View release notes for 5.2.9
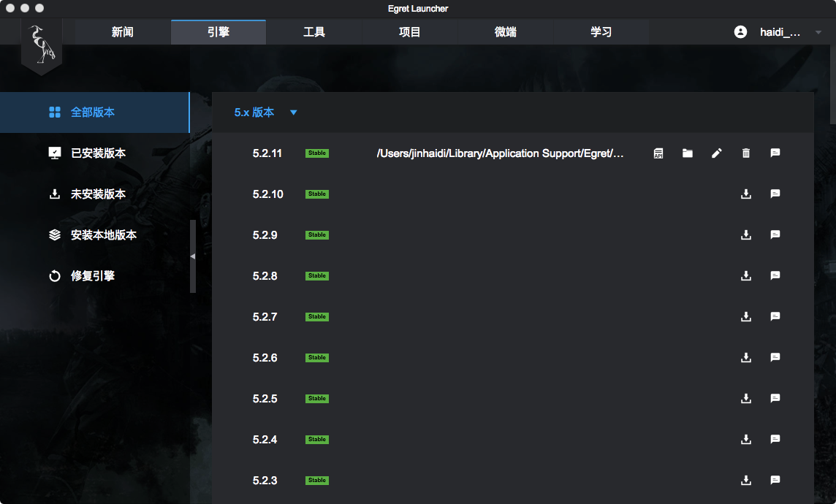The image size is (836, 504). click(x=775, y=235)
